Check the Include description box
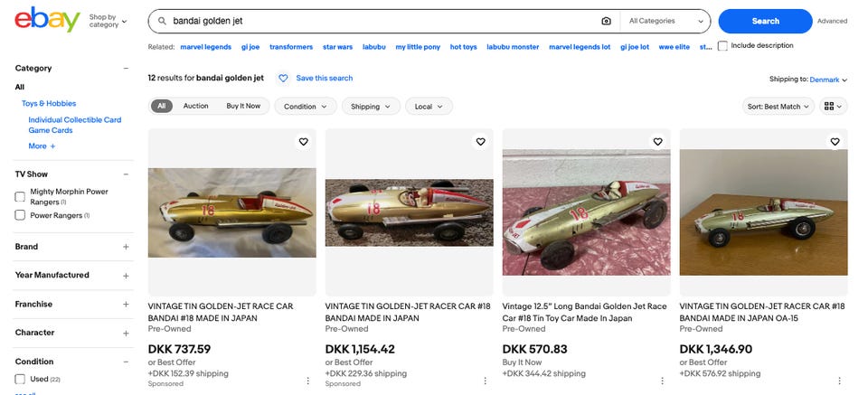 (x=722, y=46)
